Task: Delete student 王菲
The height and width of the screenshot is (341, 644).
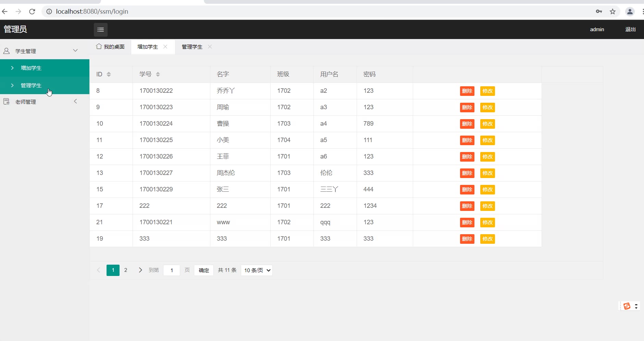Action: 467,157
